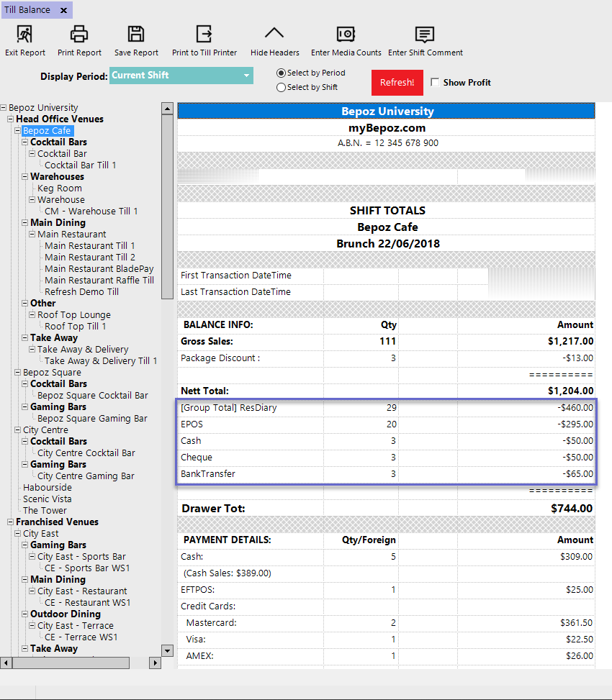This screenshot has width=612, height=700.
Task: Click the [Group Total] ResDiary row label
Action: [x=229, y=408]
